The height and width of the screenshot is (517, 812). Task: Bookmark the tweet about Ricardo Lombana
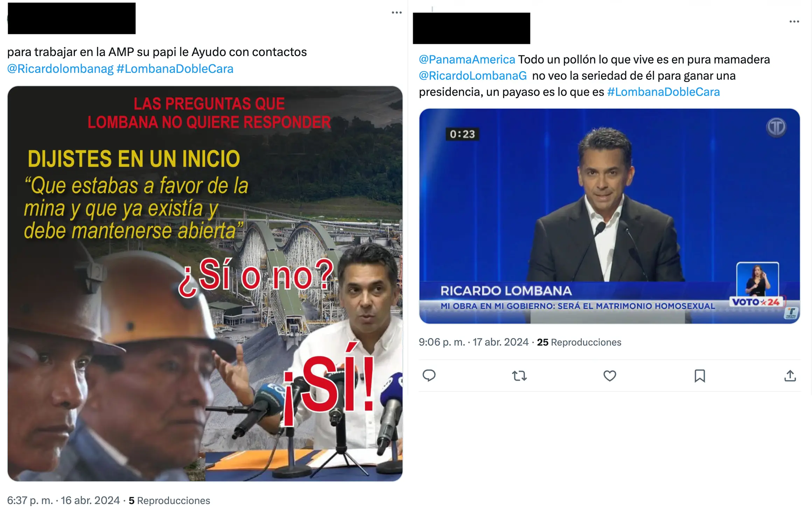tap(699, 376)
